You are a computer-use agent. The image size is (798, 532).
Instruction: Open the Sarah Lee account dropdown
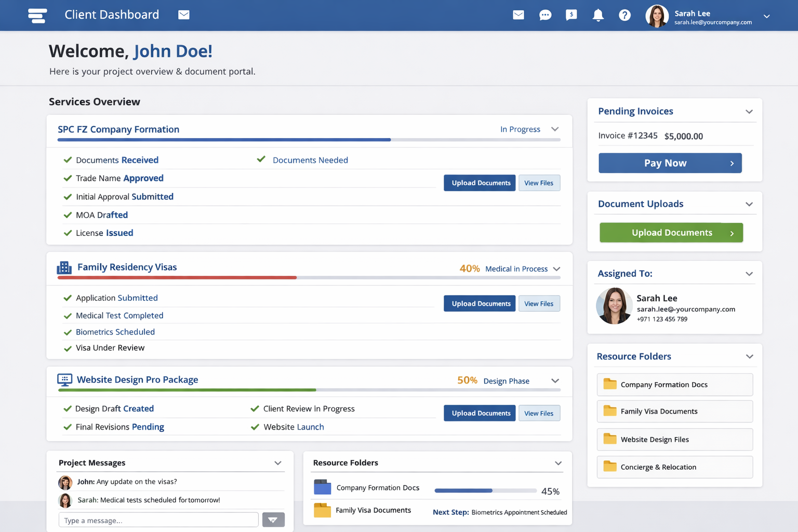(767, 16)
